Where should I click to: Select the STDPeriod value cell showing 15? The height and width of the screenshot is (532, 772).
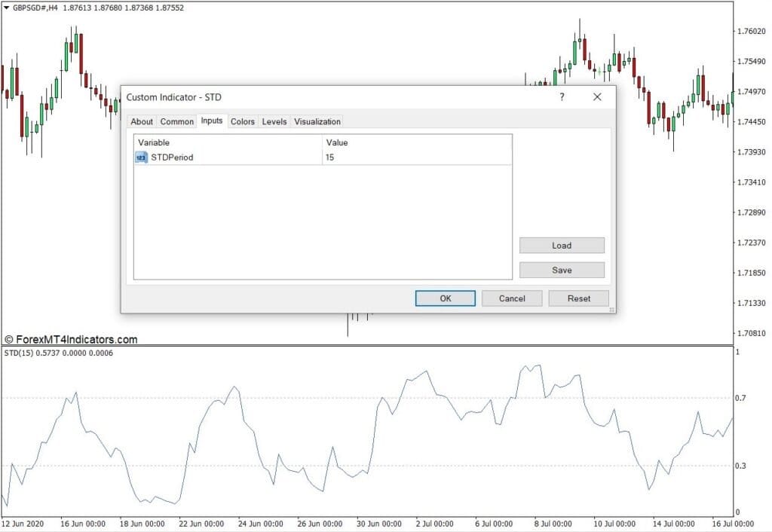tap(416, 157)
